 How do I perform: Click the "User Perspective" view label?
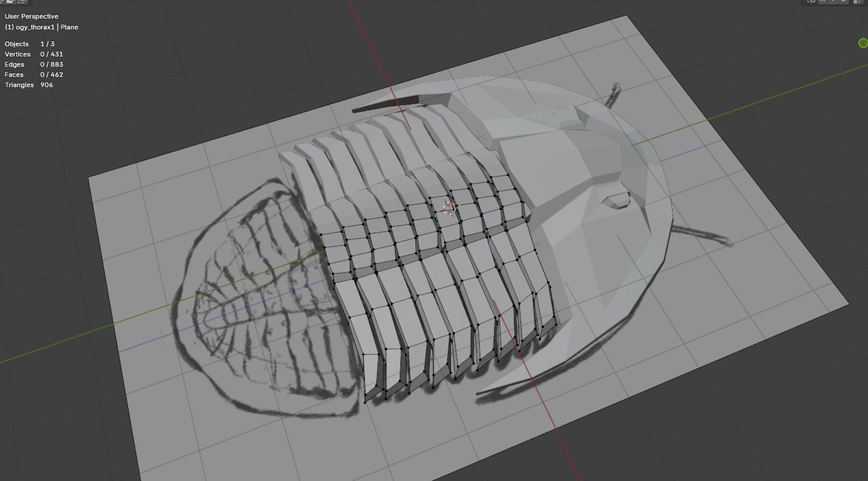pos(31,16)
